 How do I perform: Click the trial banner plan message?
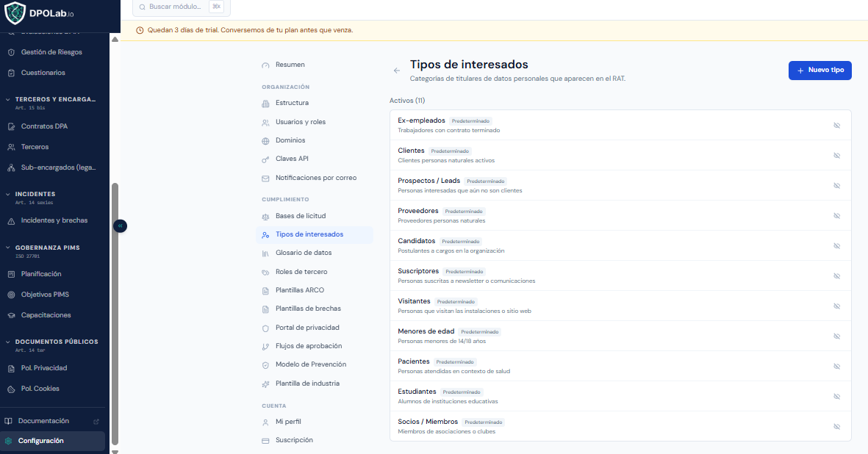point(250,30)
